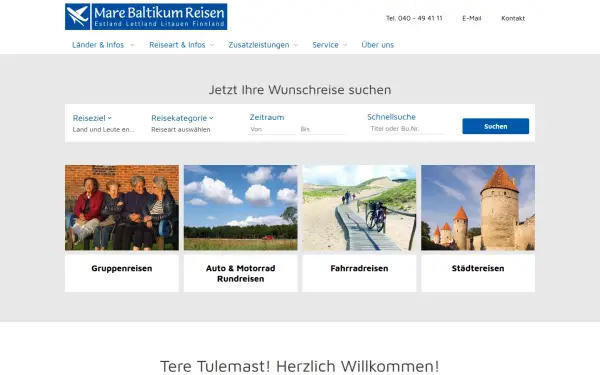Viewport: 600px width, 375px height.
Task: Expand the chevron beside Länder & Infos
Action: click(132, 45)
